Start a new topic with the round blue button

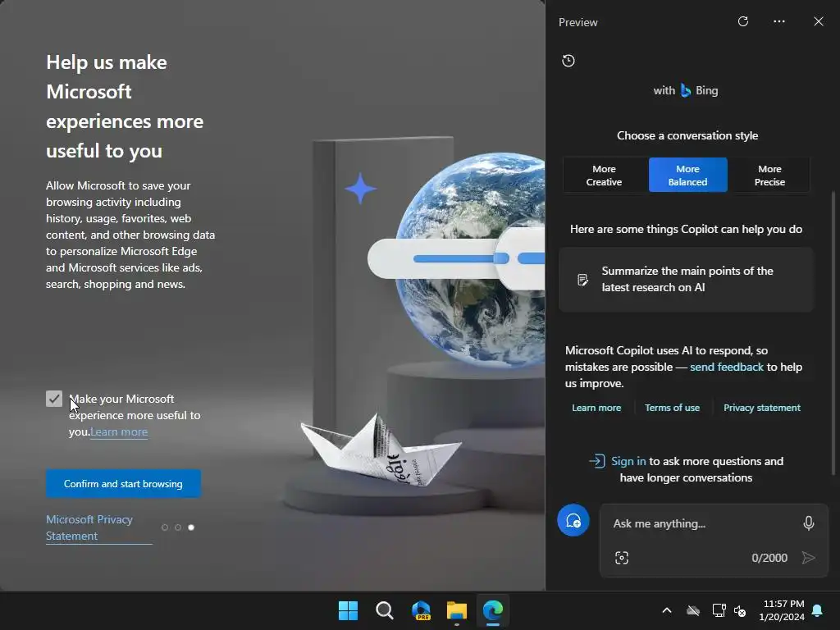pyautogui.click(x=573, y=520)
